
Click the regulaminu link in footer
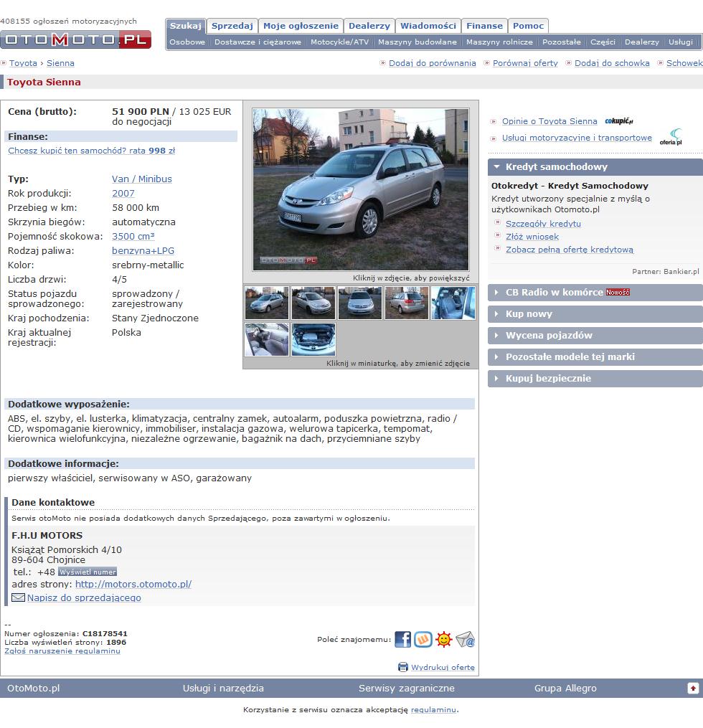pos(433,710)
